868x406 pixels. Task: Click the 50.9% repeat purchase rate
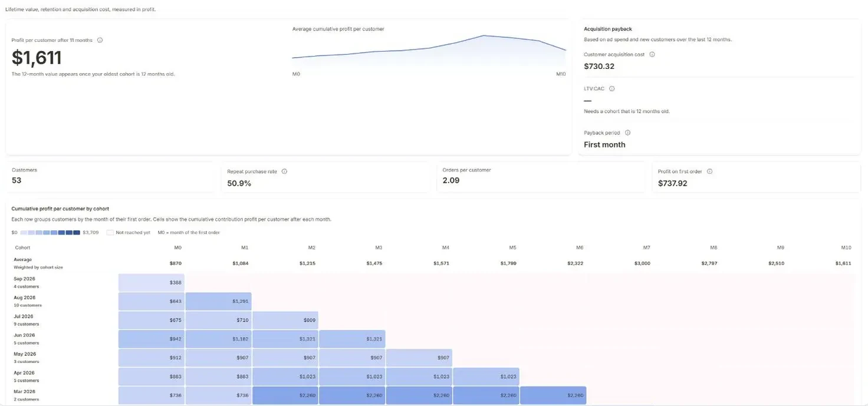[239, 183]
